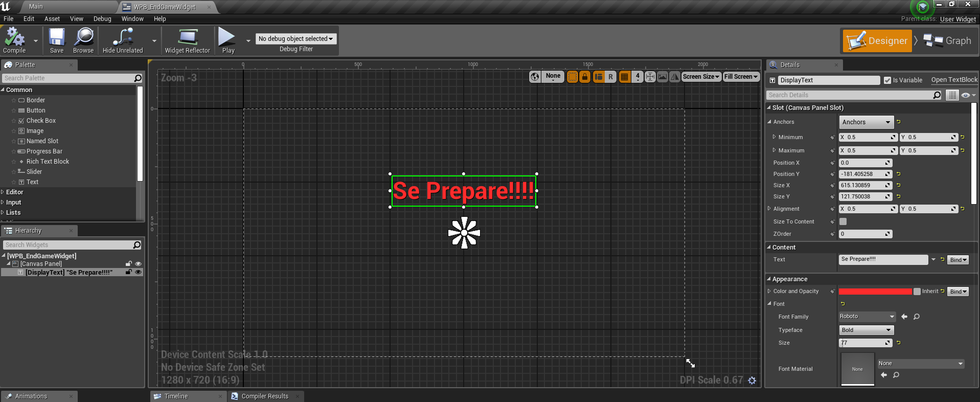The width and height of the screenshot is (980, 402).
Task: Open Details view options eye dropdown
Action: pos(968,95)
